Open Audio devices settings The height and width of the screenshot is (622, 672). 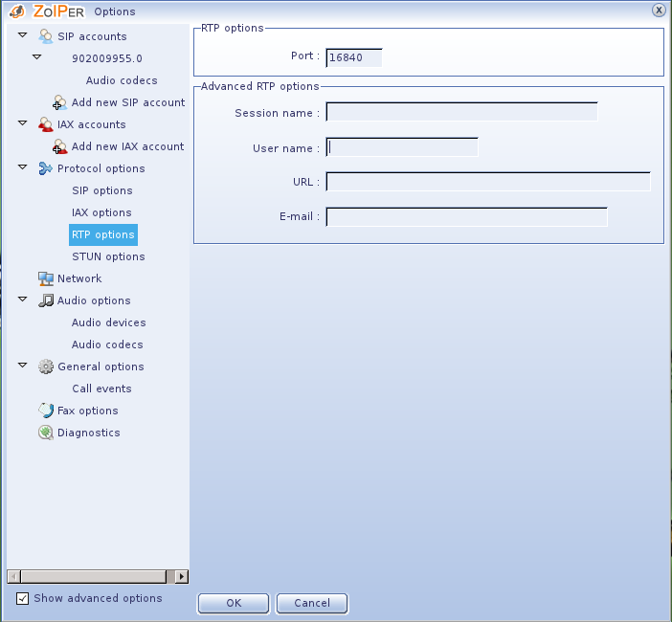click(x=108, y=322)
